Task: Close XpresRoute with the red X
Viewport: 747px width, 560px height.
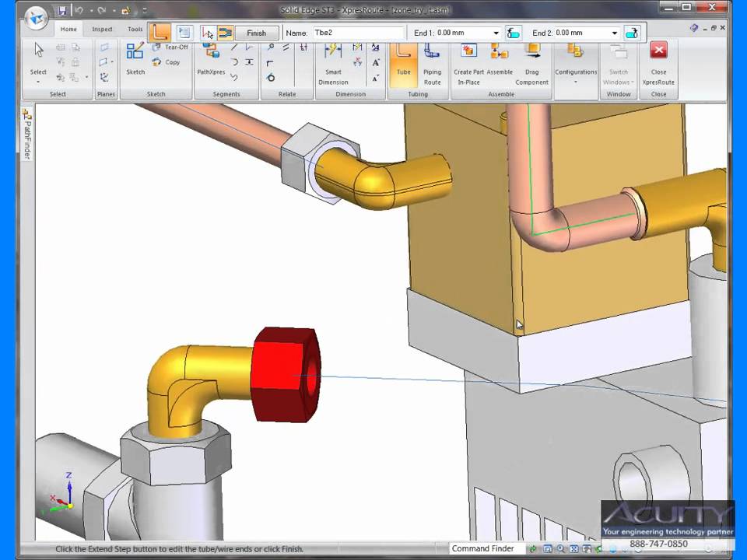Action: pyautogui.click(x=658, y=50)
